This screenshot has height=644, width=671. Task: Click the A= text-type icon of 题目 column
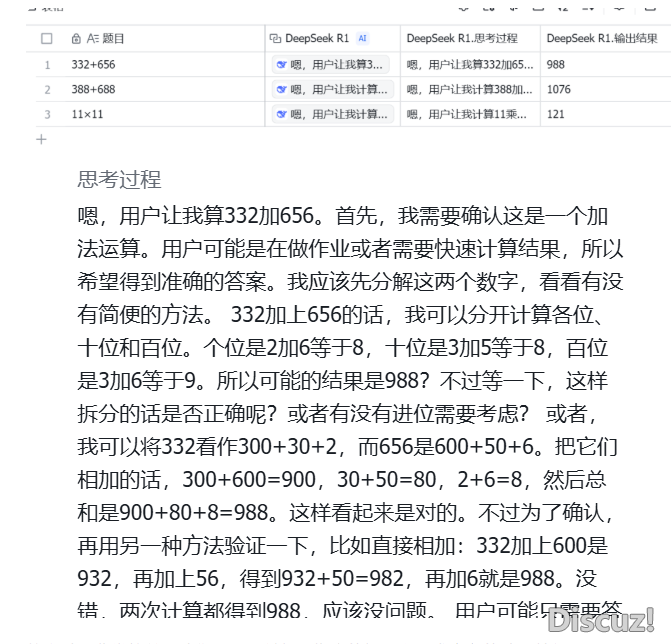point(93,39)
